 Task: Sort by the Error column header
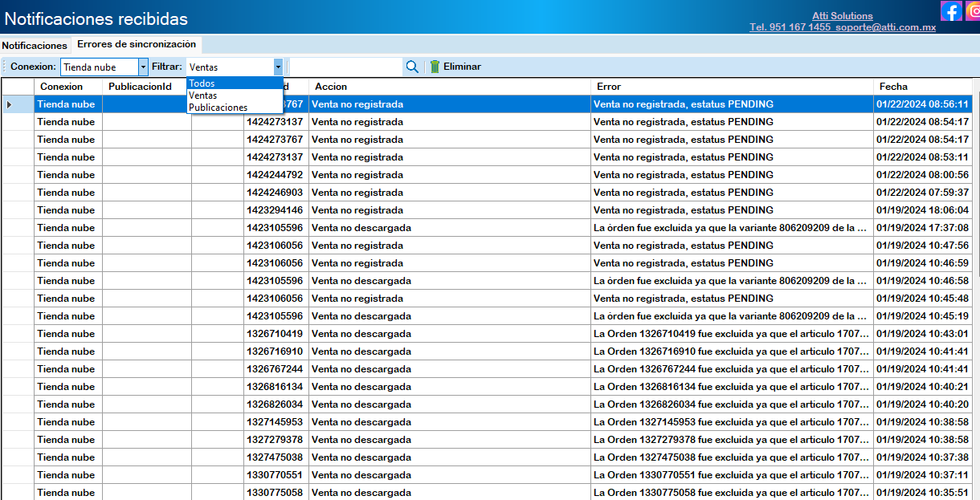pos(609,87)
